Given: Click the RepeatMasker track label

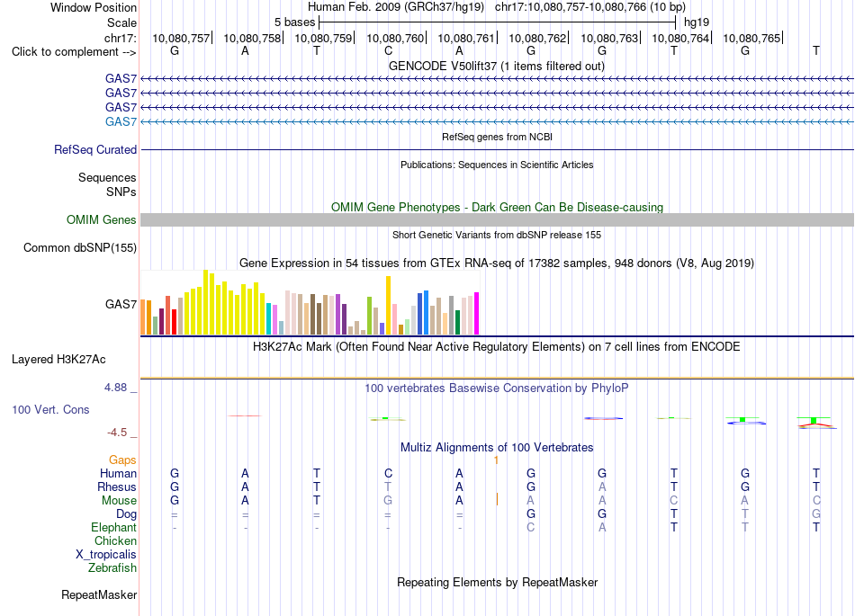Looking at the screenshot, I should [x=99, y=594].
